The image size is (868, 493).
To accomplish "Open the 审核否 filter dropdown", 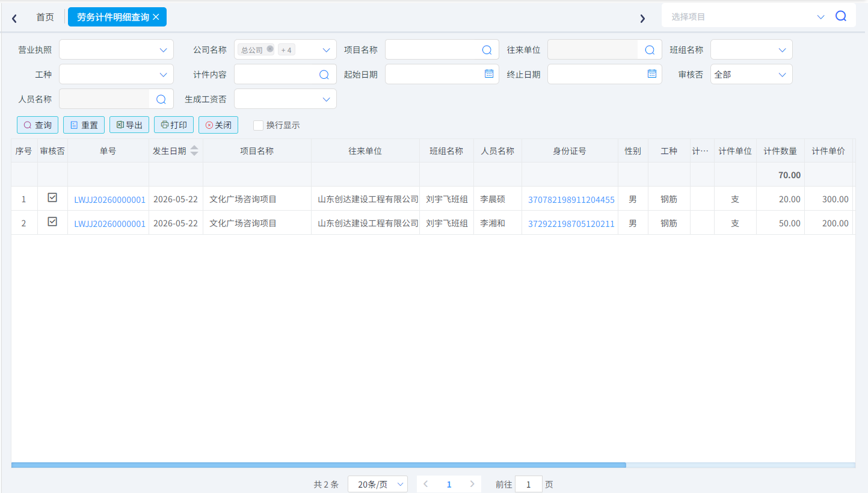I will [x=751, y=75].
